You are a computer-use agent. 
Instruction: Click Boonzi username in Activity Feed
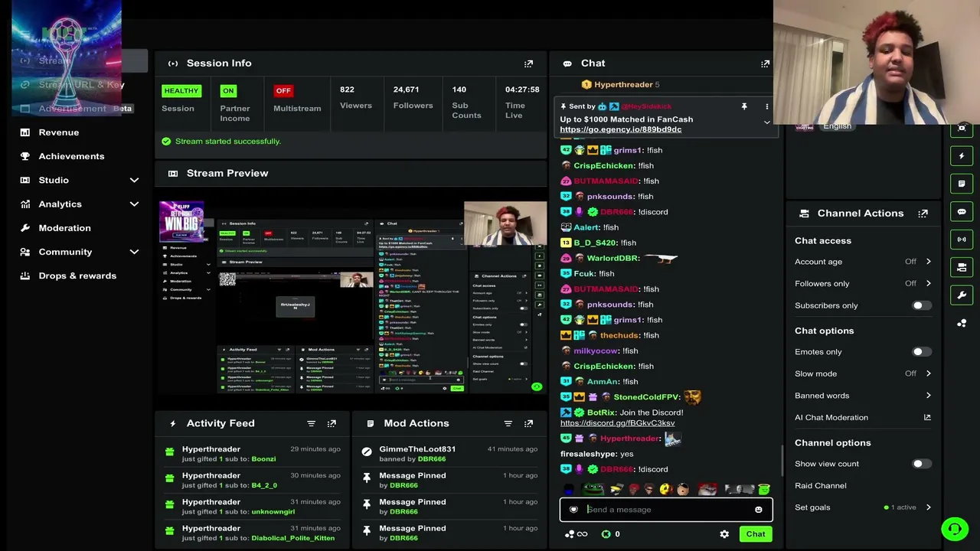[x=263, y=459]
